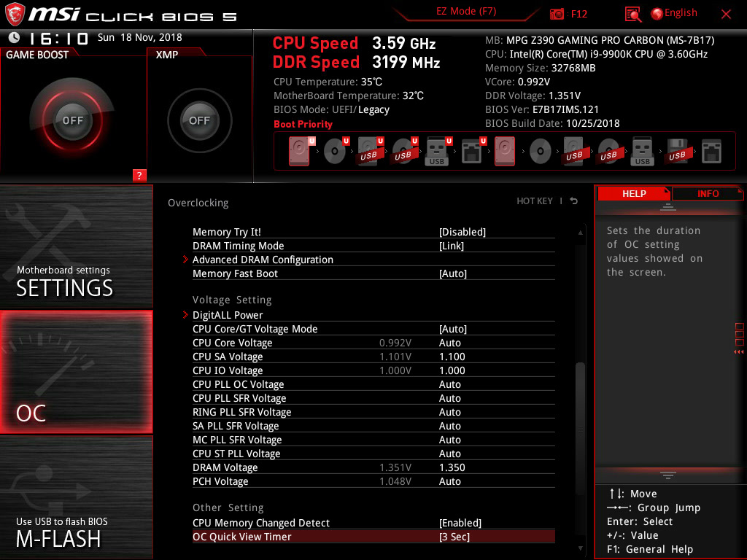Image resolution: width=747 pixels, height=560 pixels.
Task: Open OC Quick View Timer [3 Sec] option
Action: tap(373, 537)
